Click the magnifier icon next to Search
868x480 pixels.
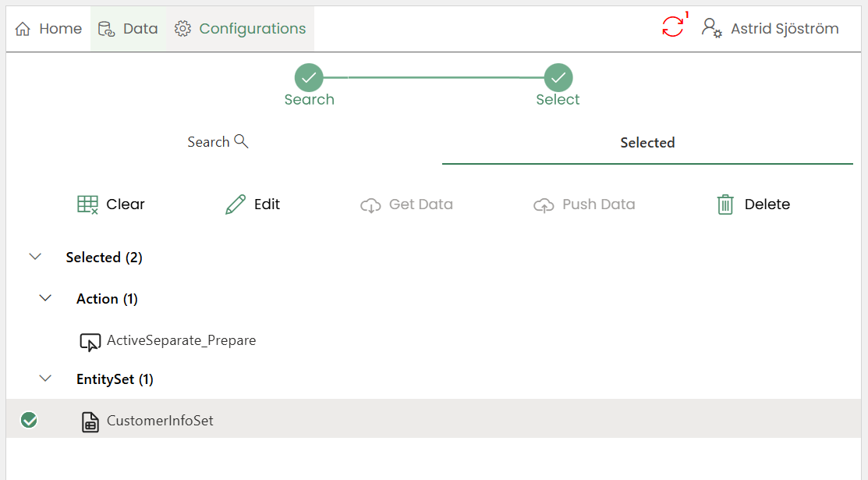point(241,141)
